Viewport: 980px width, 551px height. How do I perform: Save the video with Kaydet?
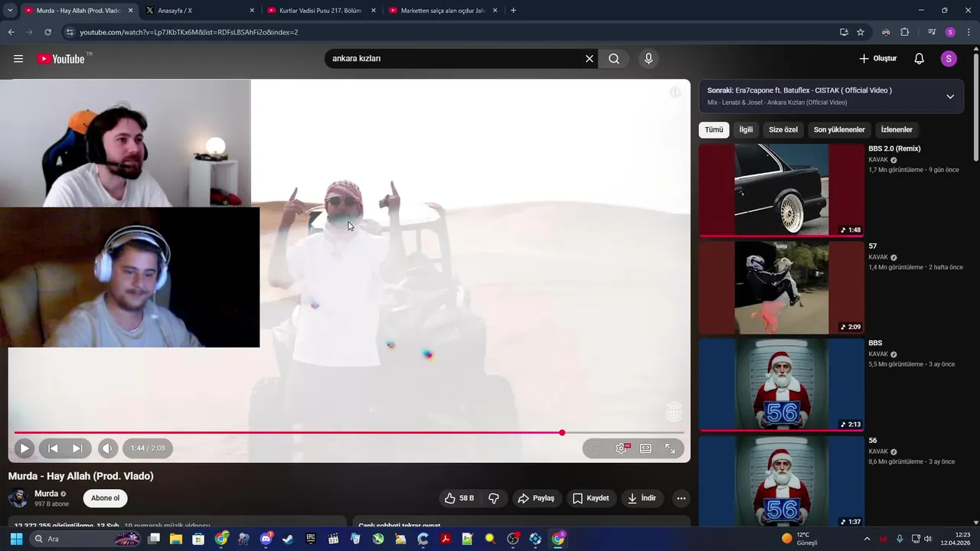tap(591, 498)
